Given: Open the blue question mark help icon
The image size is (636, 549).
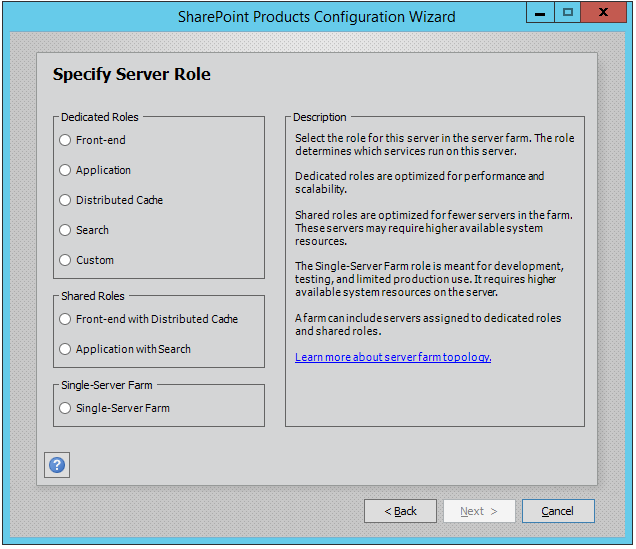Looking at the screenshot, I should click(57, 465).
